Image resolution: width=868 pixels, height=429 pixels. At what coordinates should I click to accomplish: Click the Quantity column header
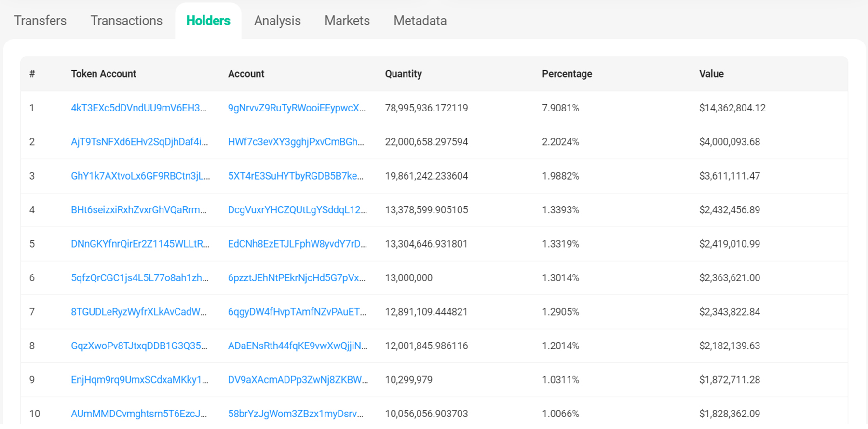click(x=403, y=74)
